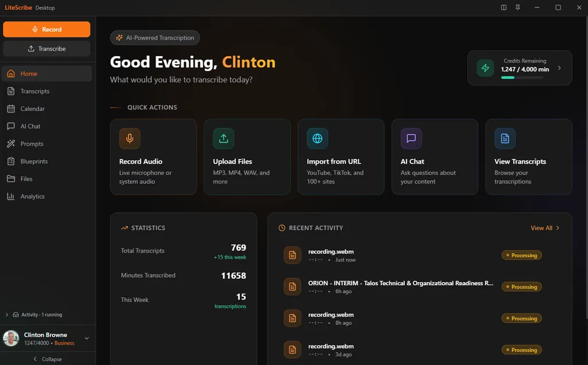Image resolution: width=588 pixels, height=365 pixels.
Task: Click file icon of recording.webm 3d ago
Action: (292, 350)
